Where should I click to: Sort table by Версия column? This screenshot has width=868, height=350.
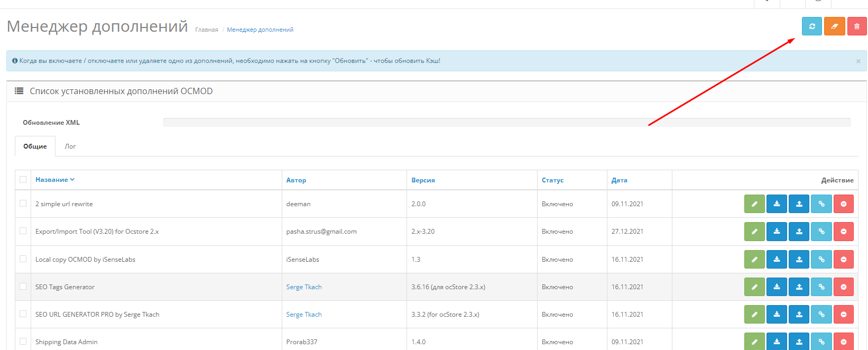click(423, 180)
